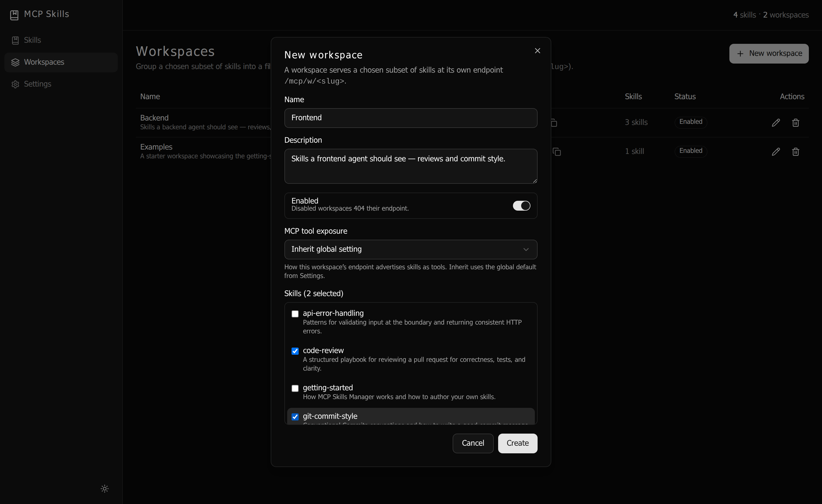
Task: Edit the Examples workspace pencil icon
Action: point(776,152)
